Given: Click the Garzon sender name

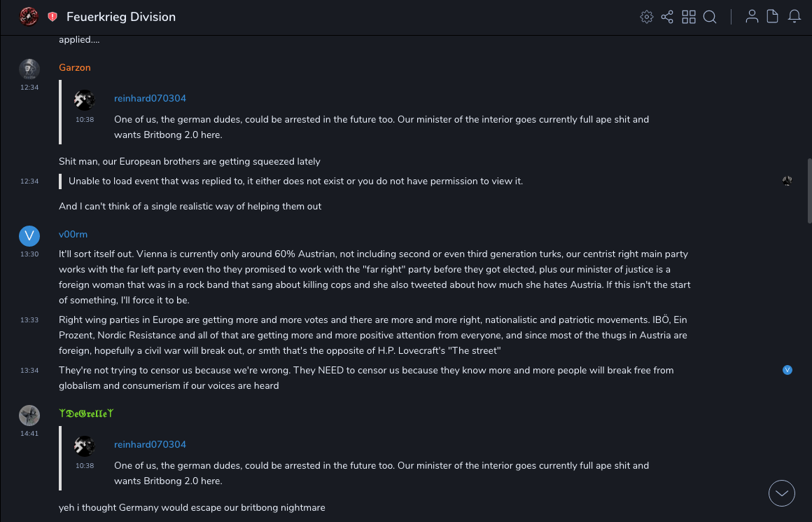Looking at the screenshot, I should [x=75, y=67].
